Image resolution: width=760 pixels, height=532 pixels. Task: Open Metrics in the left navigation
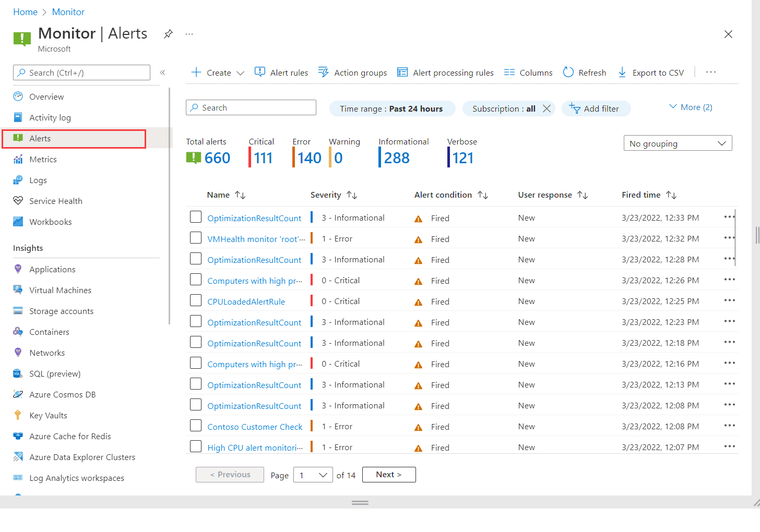43,160
